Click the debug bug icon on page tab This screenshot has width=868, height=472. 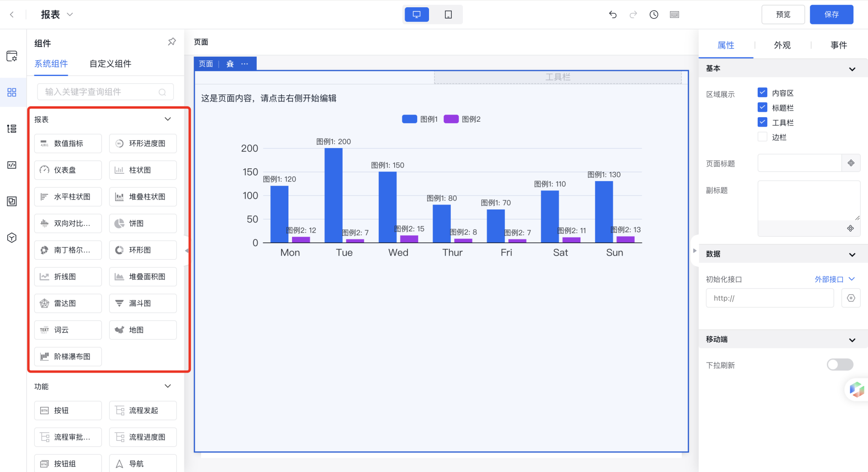[x=230, y=64]
